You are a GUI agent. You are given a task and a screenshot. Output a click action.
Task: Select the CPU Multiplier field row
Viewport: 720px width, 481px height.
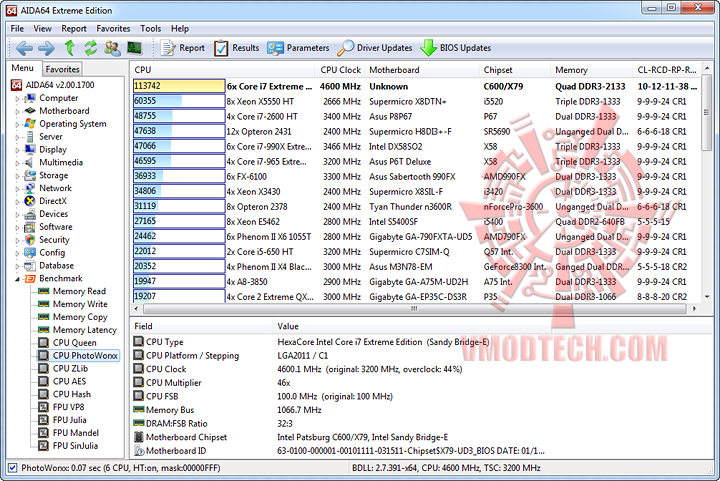tap(340, 382)
